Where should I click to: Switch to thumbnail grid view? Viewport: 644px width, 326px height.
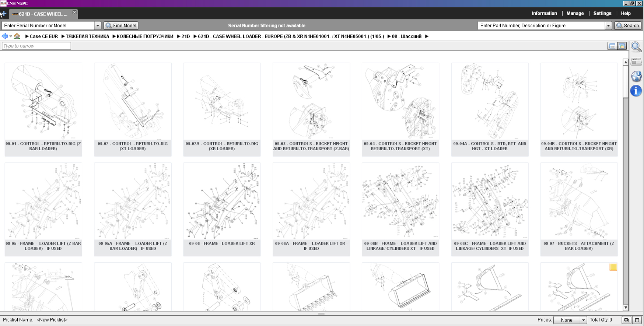click(x=622, y=46)
